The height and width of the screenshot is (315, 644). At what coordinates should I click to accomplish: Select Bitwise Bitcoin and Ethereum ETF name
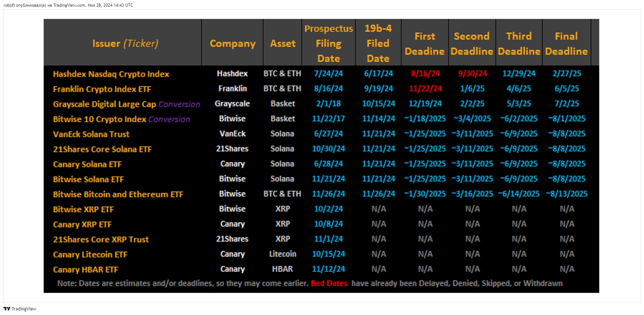[x=118, y=195]
